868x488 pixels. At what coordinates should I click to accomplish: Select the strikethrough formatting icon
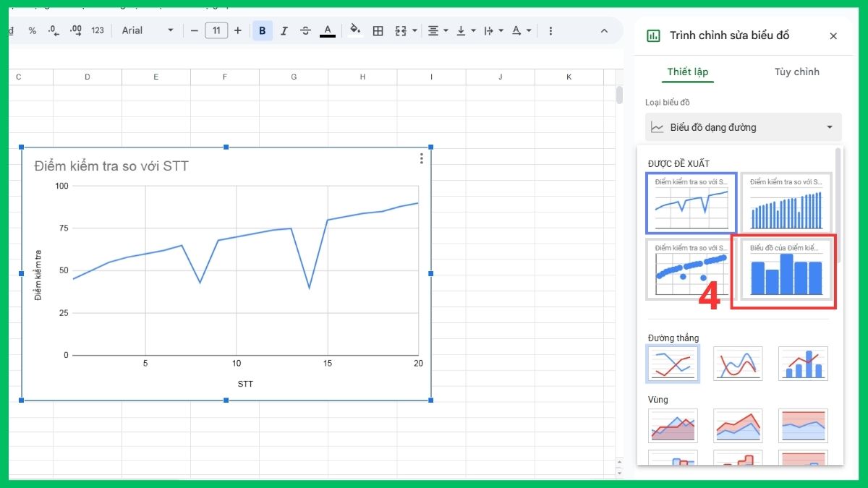[305, 30]
